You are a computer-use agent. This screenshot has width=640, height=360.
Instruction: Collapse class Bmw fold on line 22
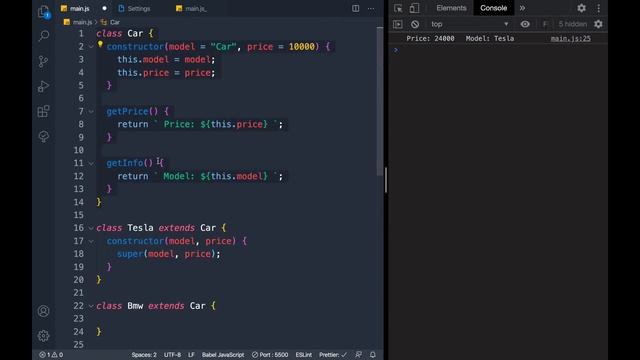tap(91, 306)
